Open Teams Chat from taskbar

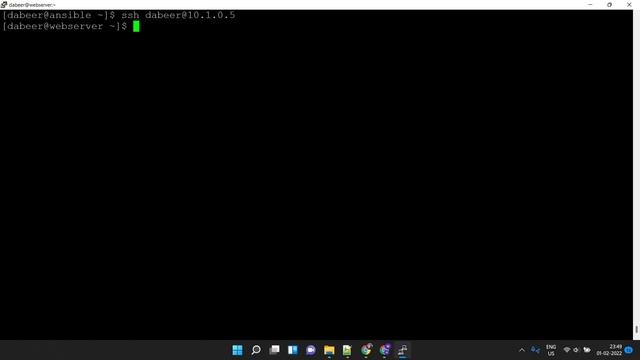coord(311,350)
